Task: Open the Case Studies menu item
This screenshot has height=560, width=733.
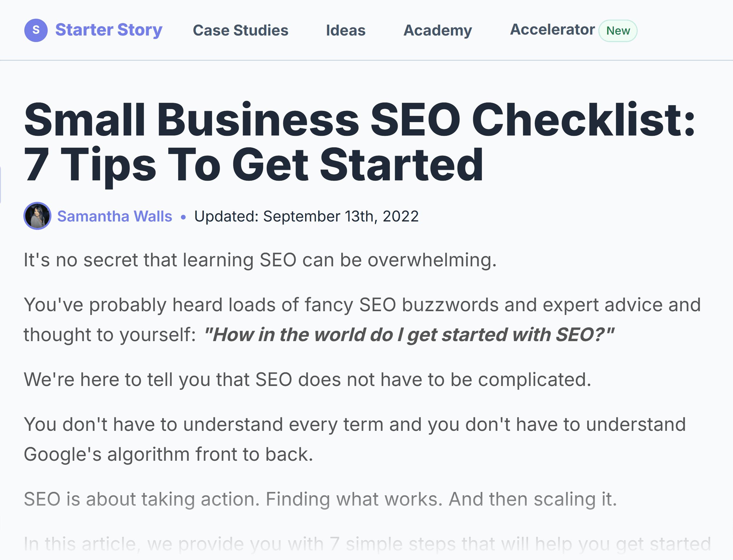Action: coord(240,30)
